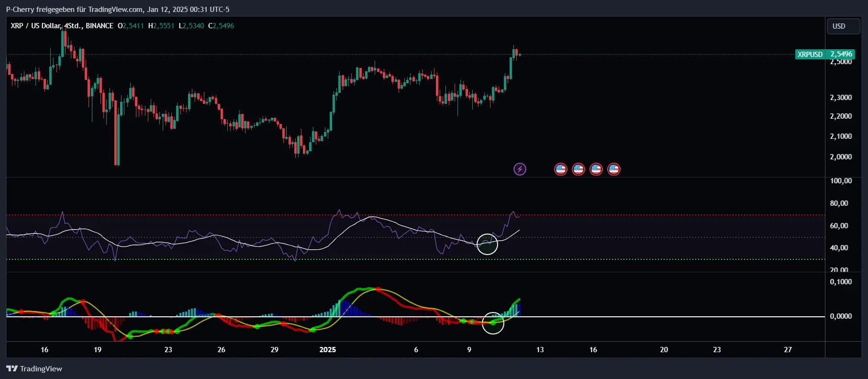The image size is (868, 379).
Task: Click the 16 date label in December
Action: pos(45,350)
